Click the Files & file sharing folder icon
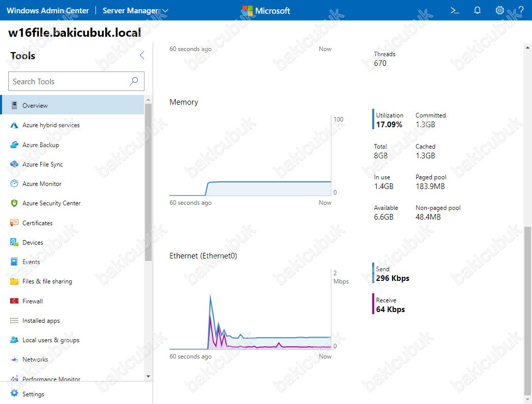This screenshot has height=404, width=532. [x=14, y=281]
